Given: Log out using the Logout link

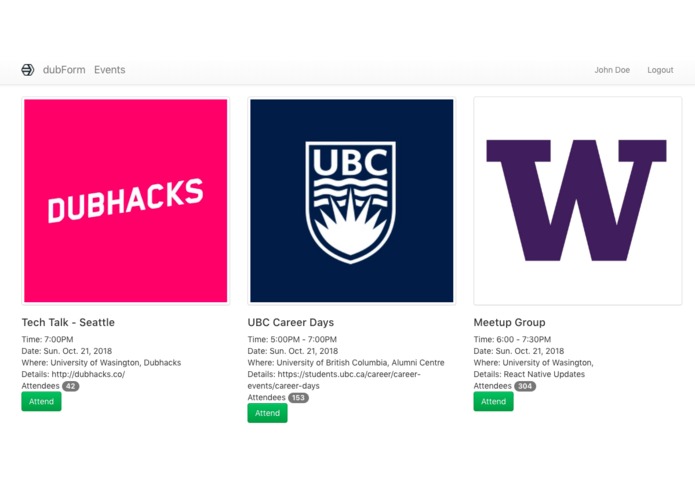Looking at the screenshot, I should pyautogui.click(x=660, y=70).
